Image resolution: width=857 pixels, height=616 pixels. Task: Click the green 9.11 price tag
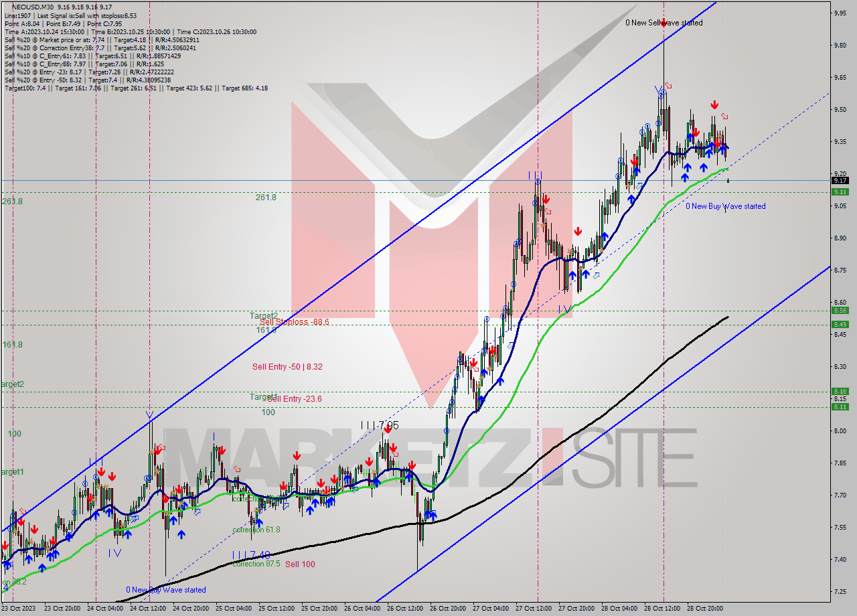[840, 191]
